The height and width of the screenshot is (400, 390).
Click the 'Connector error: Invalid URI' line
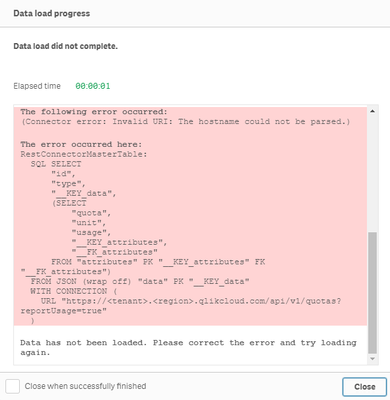(186, 121)
